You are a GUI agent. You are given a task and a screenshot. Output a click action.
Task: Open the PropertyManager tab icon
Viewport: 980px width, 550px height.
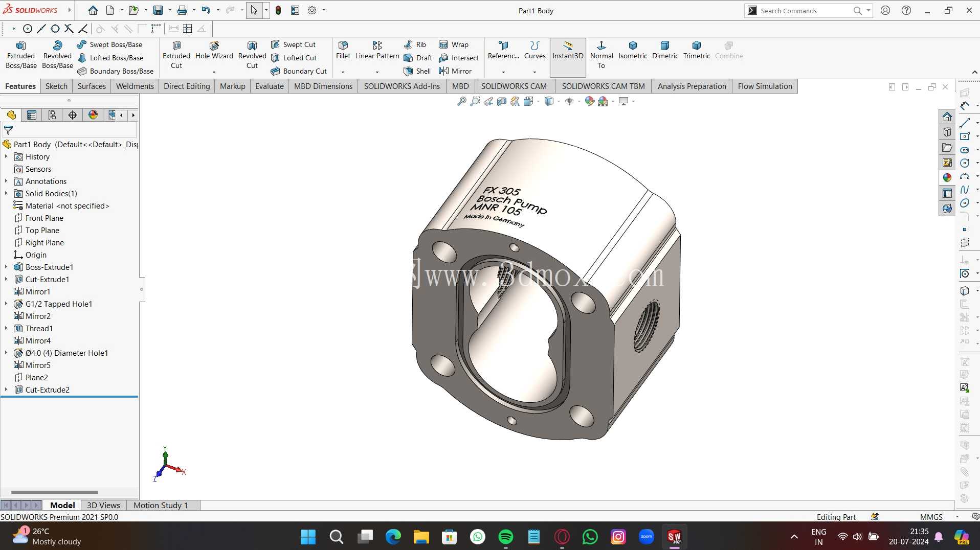(32, 115)
